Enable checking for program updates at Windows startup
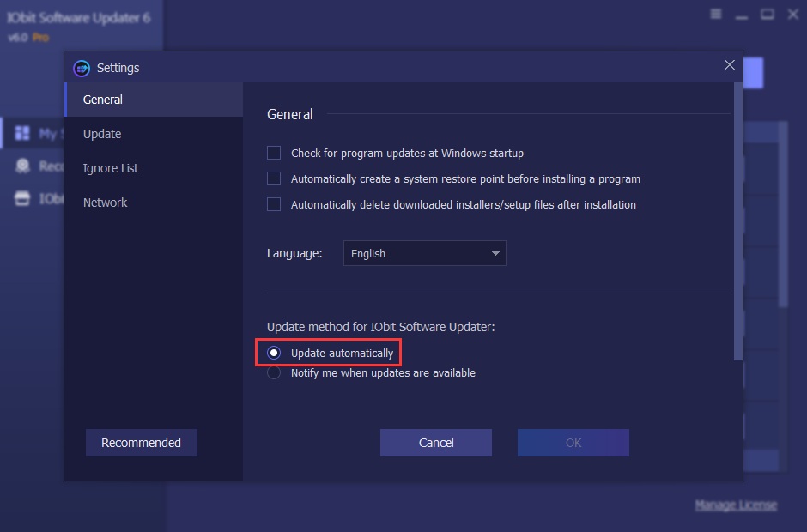 tap(274, 153)
